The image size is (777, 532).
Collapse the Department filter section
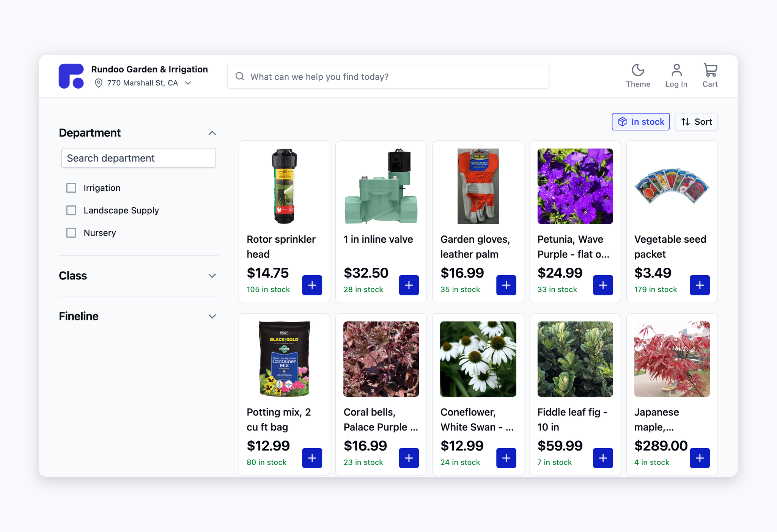(212, 133)
